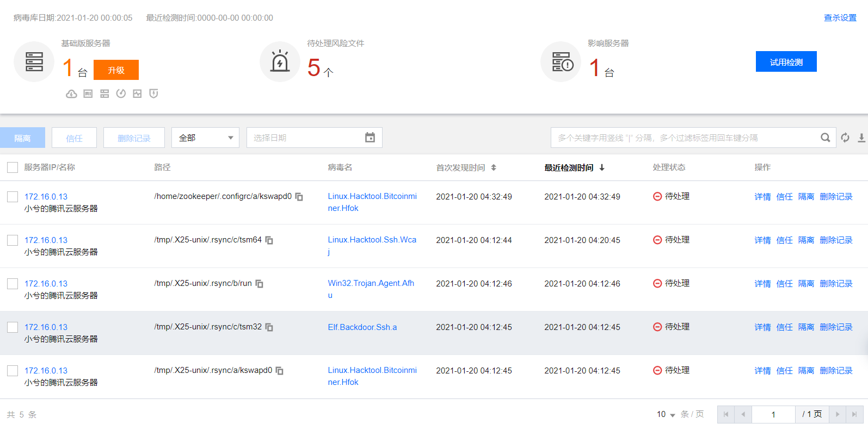Copy path of kswapd0 in /home/zookeeper
This screenshot has height=436, width=868.
299,197
